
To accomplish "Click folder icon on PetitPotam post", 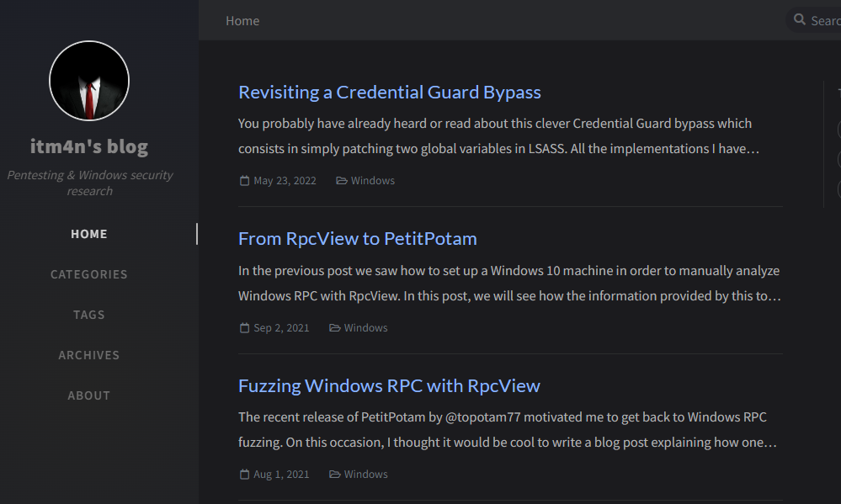I will coord(335,328).
